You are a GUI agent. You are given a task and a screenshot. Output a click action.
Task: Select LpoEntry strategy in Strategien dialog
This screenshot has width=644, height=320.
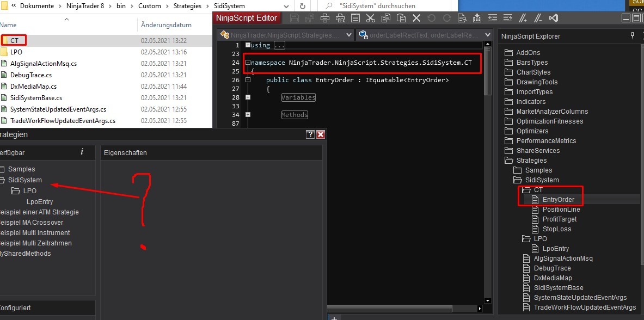[x=39, y=202]
